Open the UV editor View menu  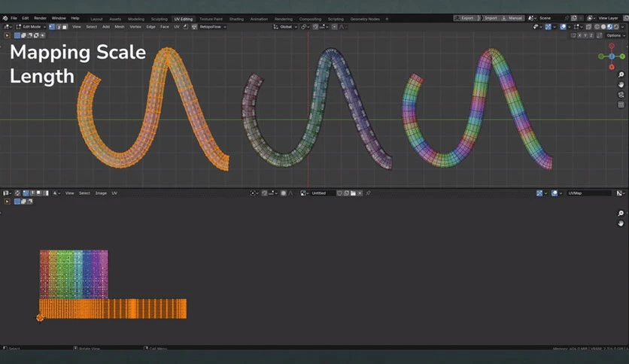click(69, 193)
